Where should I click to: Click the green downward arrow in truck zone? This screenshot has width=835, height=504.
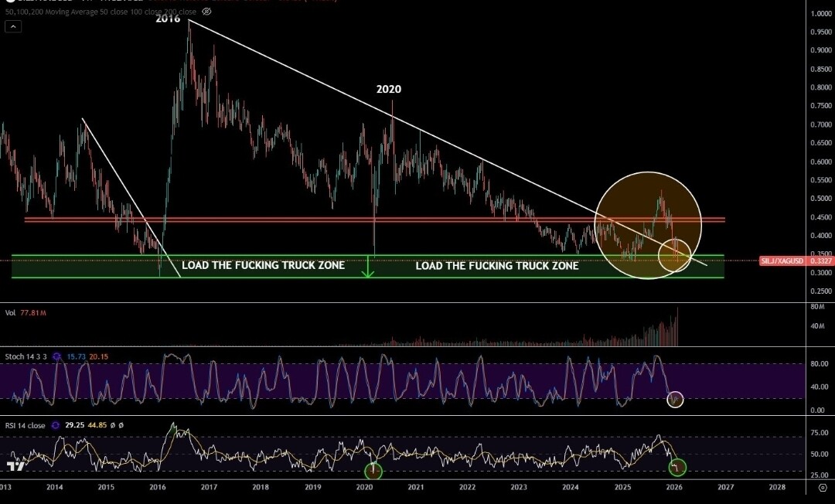point(368,267)
